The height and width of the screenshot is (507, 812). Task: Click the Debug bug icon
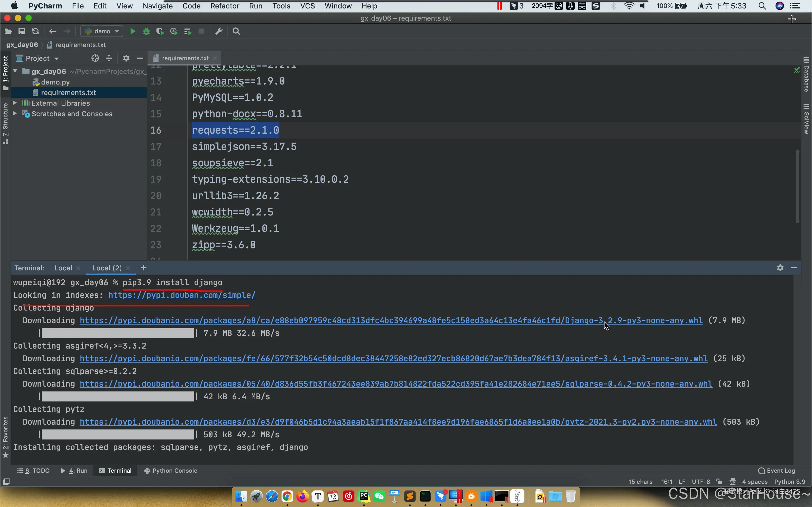point(146,31)
